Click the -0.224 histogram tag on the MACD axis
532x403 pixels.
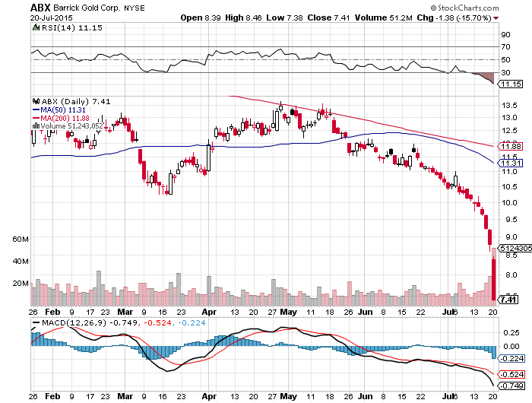coord(512,359)
